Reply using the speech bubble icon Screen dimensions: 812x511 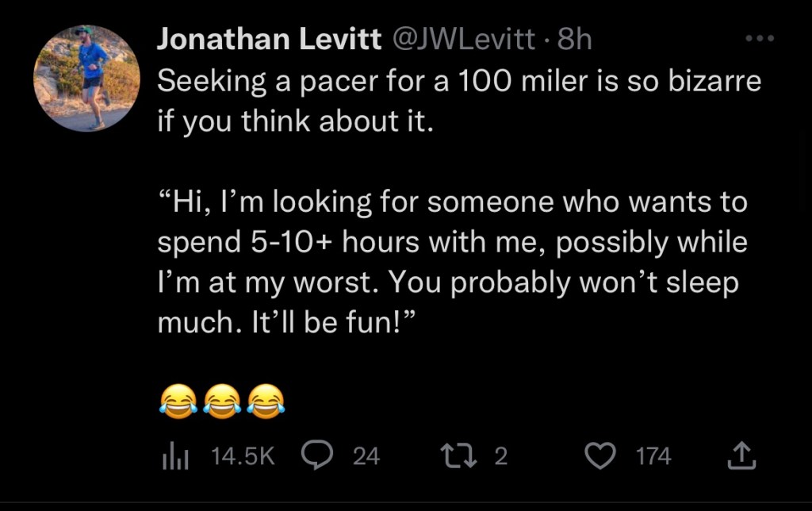tap(317, 455)
